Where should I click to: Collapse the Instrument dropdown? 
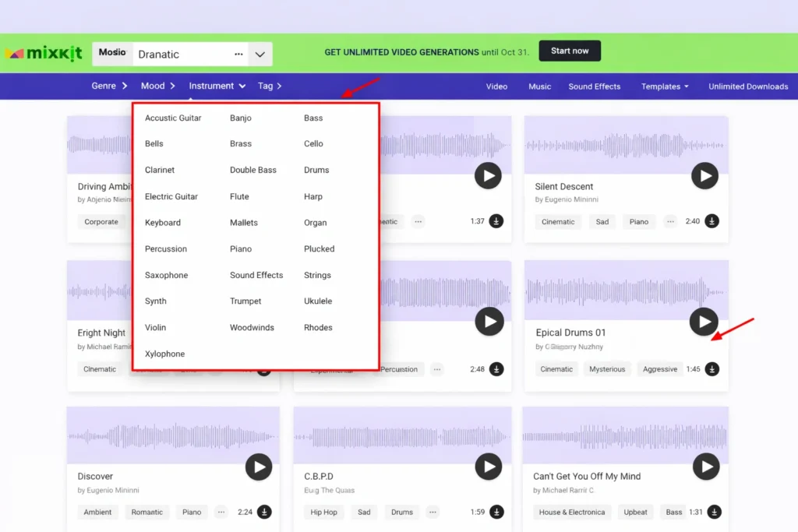point(217,86)
